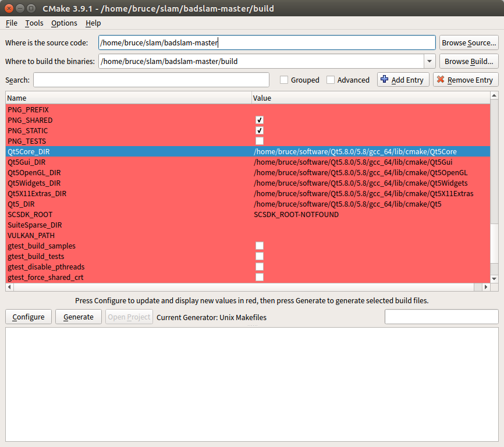Open the binaries path history dropdown
The image size is (504, 447).
coord(429,61)
